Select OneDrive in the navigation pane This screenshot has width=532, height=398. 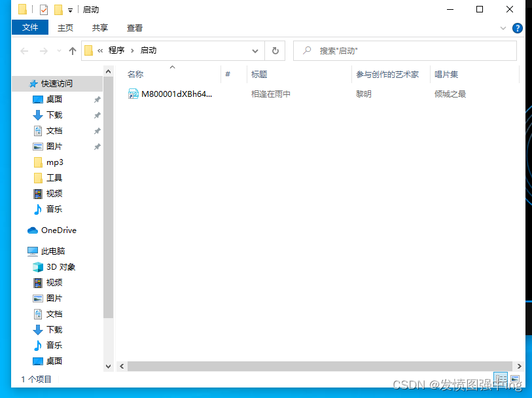59,230
